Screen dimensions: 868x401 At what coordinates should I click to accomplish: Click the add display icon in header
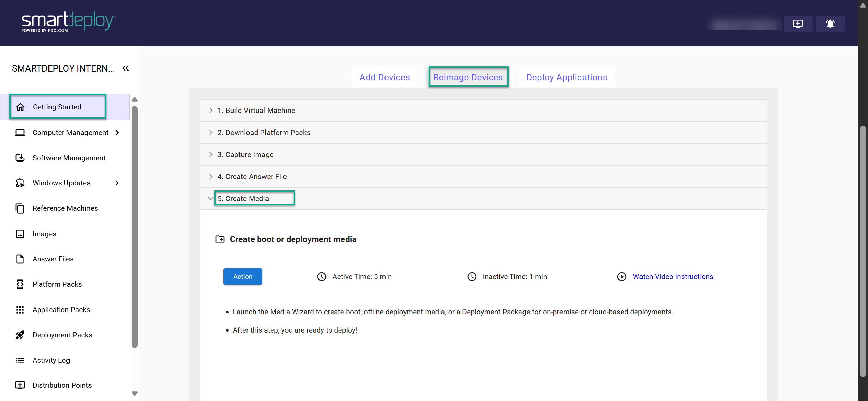tap(798, 23)
